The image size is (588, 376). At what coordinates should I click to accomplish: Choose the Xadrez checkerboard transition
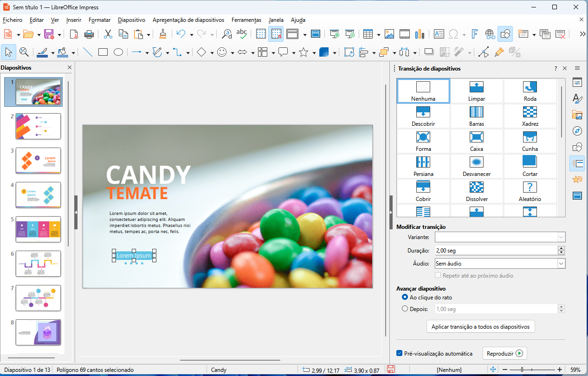click(x=530, y=116)
